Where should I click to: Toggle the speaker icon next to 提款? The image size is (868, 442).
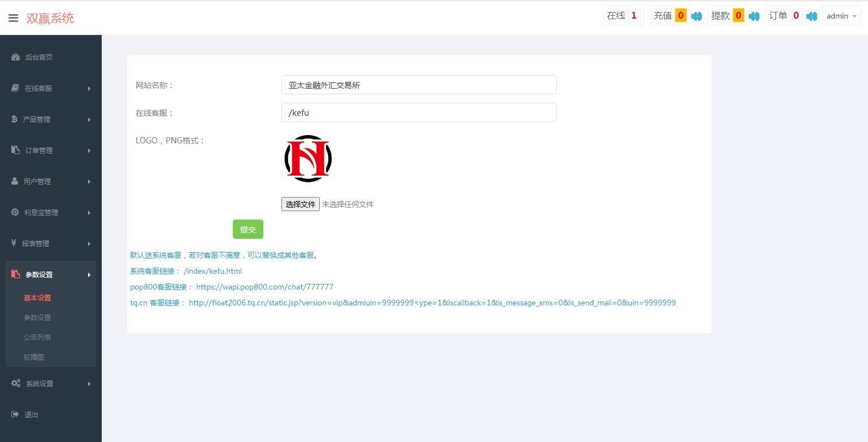[754, 16]
